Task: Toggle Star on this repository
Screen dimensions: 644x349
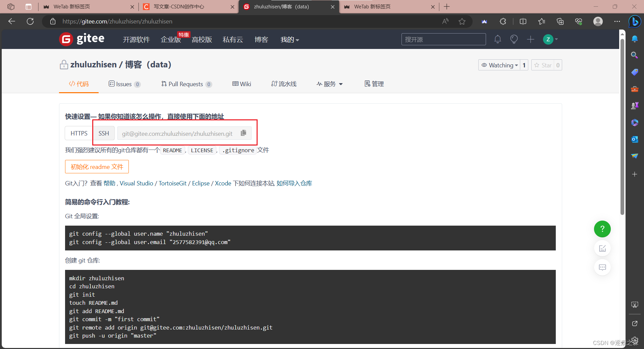Action: tap(544, 65)
